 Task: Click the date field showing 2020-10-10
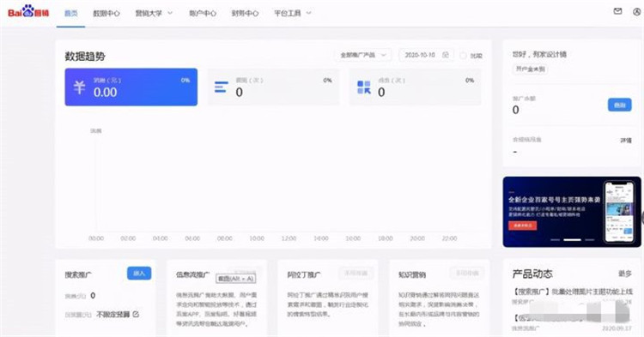(x=426, y=55)
